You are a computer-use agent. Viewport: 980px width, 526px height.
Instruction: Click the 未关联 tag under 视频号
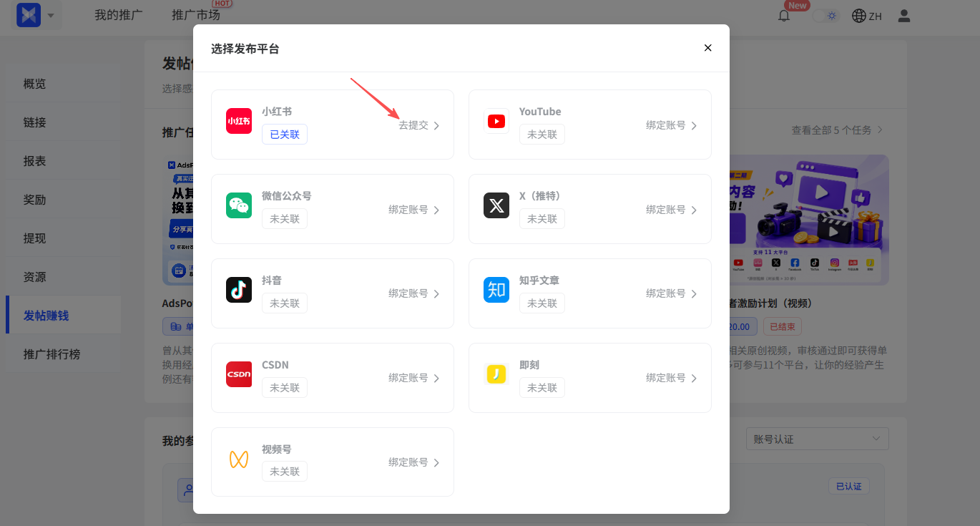(285, 472)
